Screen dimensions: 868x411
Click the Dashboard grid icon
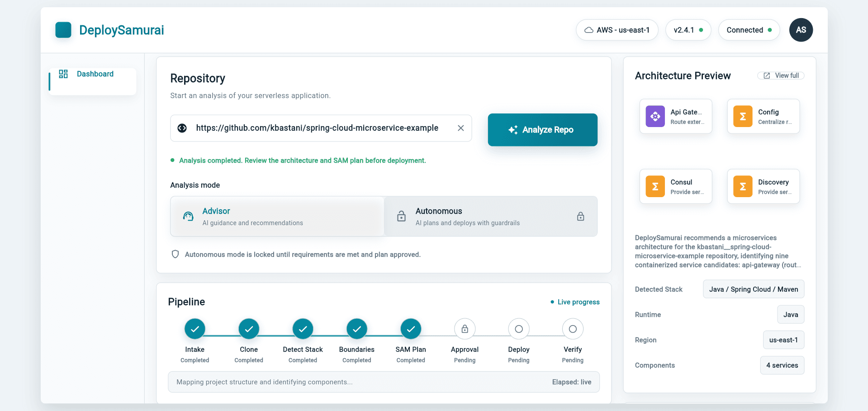tap(63, 74)
